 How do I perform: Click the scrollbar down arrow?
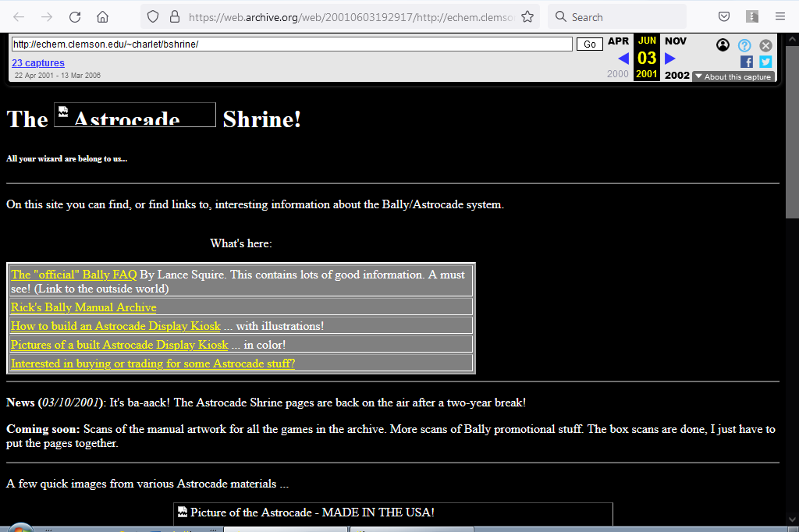click(793, 520)
